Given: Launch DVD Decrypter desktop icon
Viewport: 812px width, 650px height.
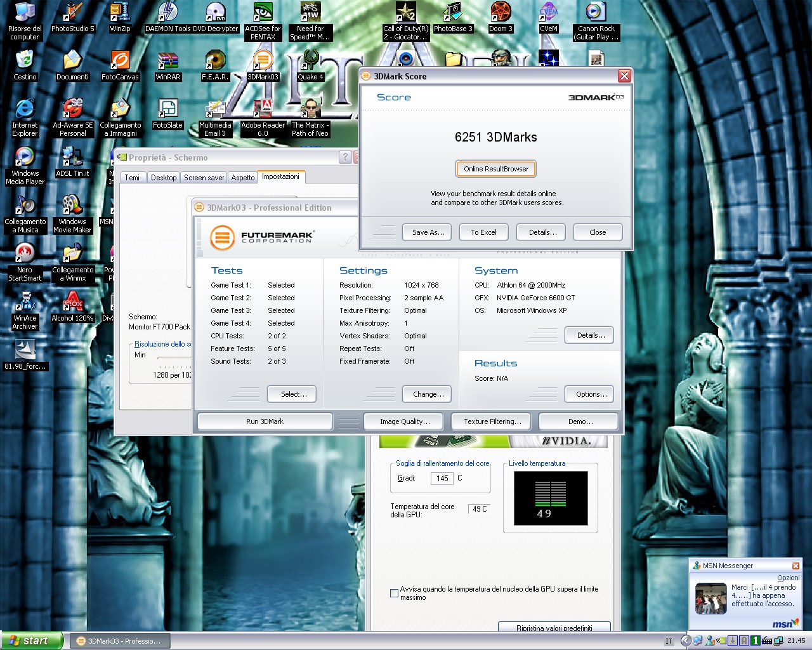Looking at the screenshot, I should click(216, 18).
